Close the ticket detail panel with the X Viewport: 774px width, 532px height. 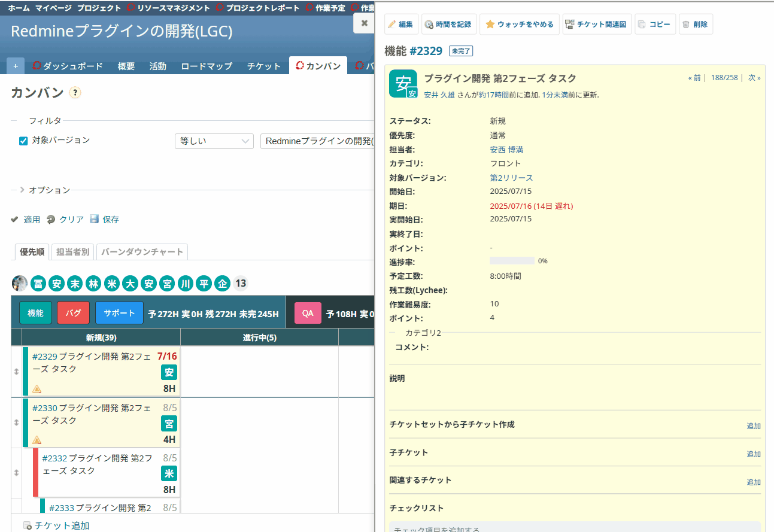click(364, 23)
